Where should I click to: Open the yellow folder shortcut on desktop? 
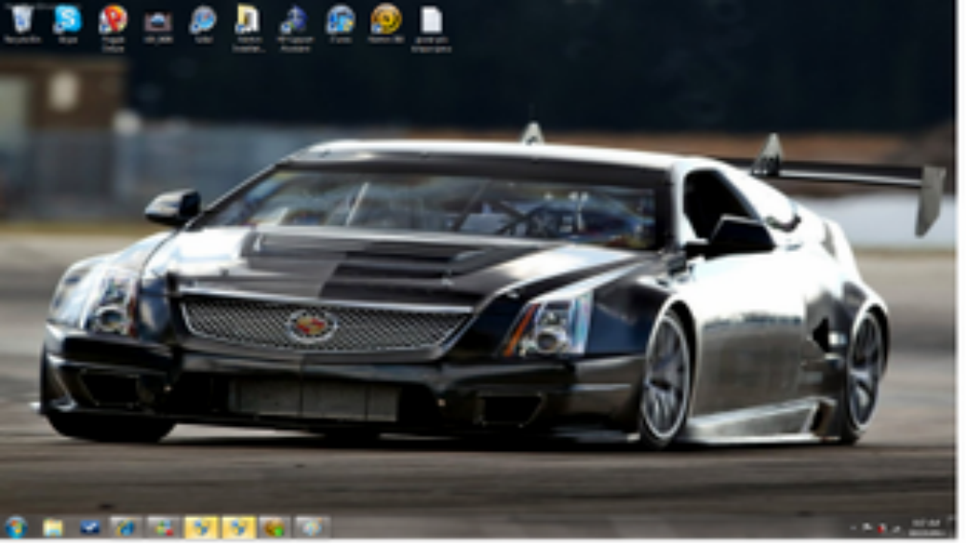pyautogui.click(x=248, y=28)
